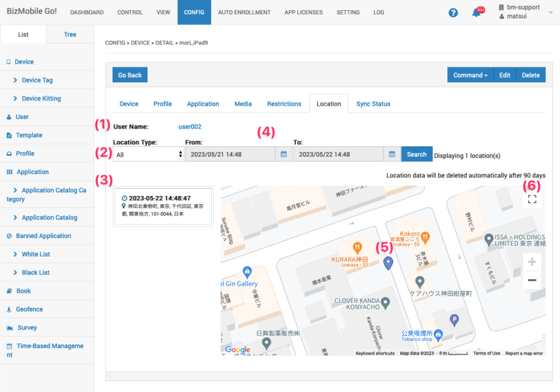This screenshot has width=560, height=392.
Task: Click the Google logo on the map
Action: coord(237,349)
